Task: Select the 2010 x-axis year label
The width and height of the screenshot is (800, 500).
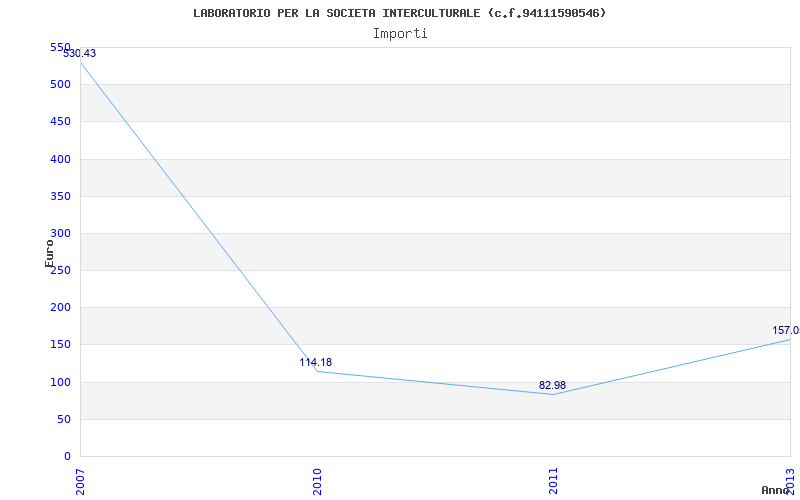Action: 317,482
